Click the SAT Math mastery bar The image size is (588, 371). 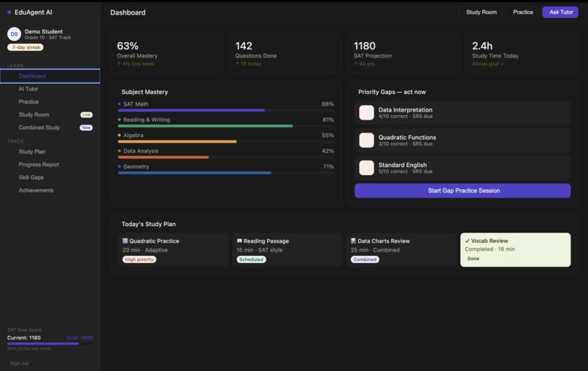[225, 111]
